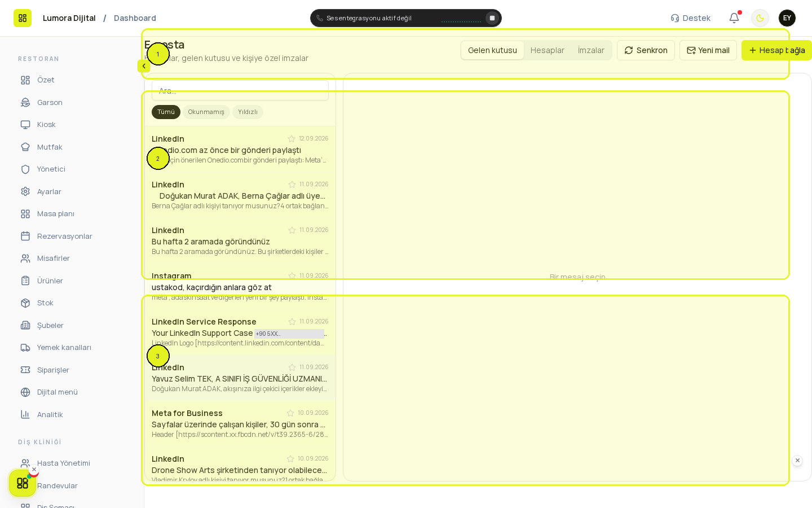Filter messages by Yıldızlı
This screenshot has height=508, width=812.
click(248, 112)
